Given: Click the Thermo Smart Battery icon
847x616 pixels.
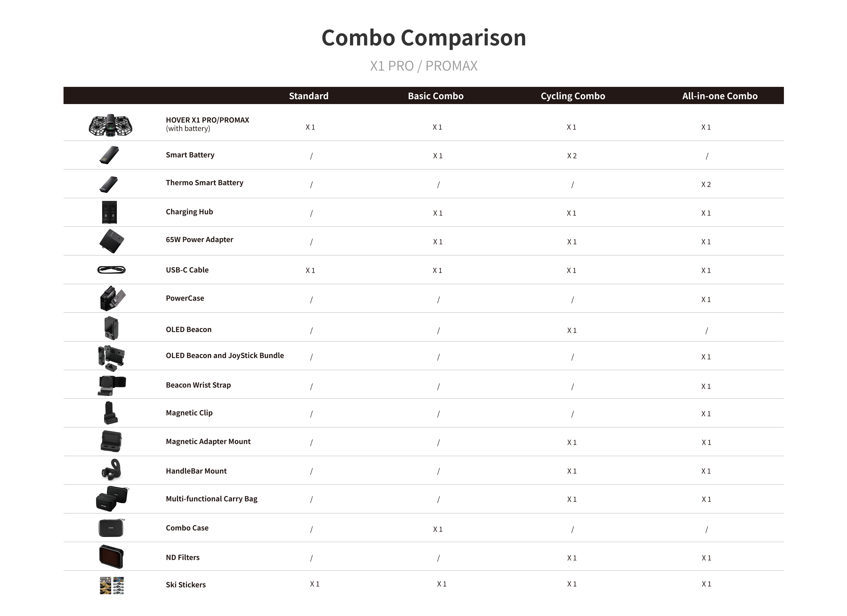Looking at the screenshot, I should pos(109,185).
